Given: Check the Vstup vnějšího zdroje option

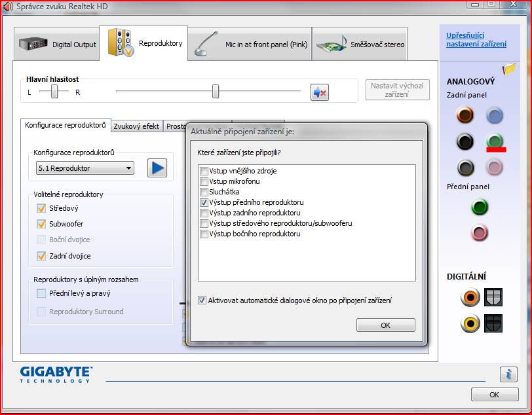Looking at the screenshot, I should pyautogui.click(x=204, y=171).
